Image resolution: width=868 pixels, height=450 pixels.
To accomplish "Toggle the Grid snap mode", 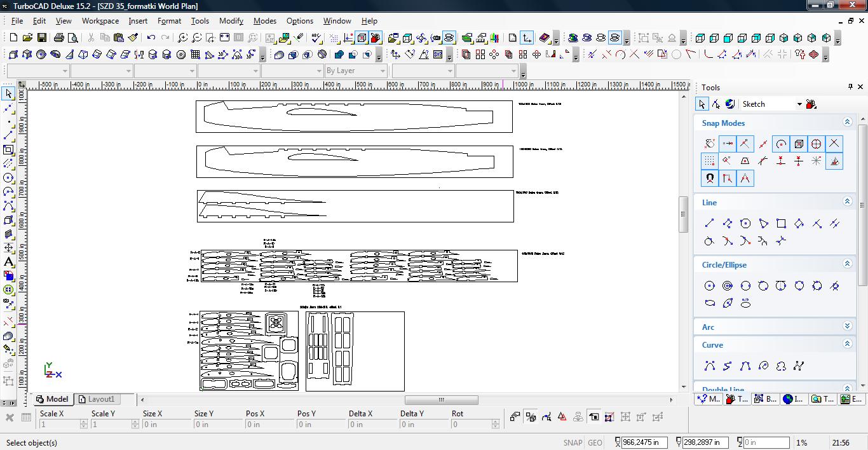I will coord(709,161).
